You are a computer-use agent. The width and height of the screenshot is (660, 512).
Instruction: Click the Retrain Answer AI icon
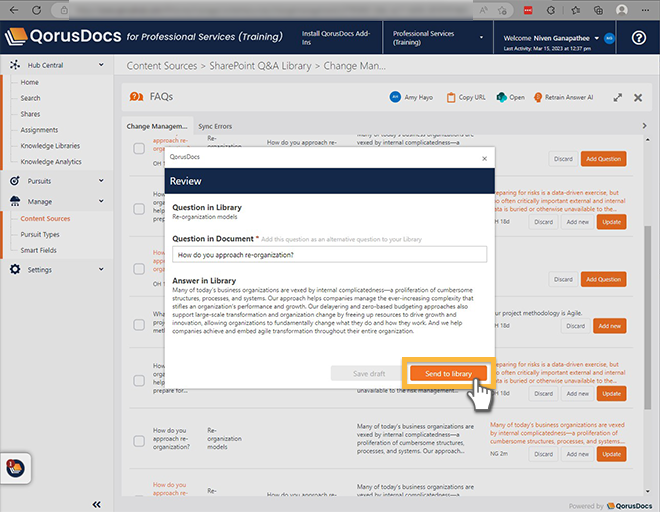(538, 97)
